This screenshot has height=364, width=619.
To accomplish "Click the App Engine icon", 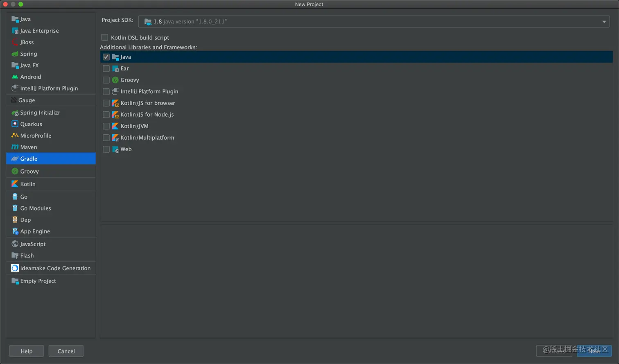I will 15,231.
